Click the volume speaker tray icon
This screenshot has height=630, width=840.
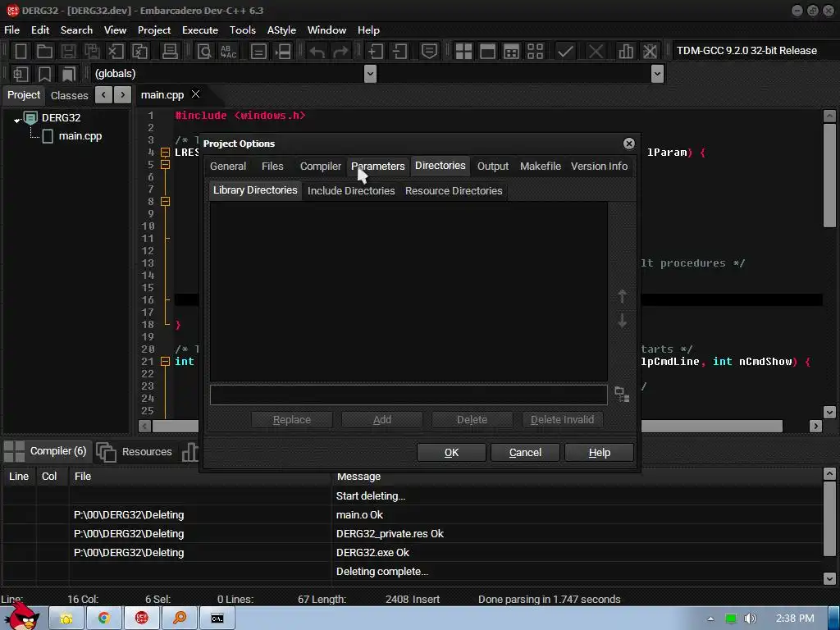pyautogui.click(x=751, y=619)
